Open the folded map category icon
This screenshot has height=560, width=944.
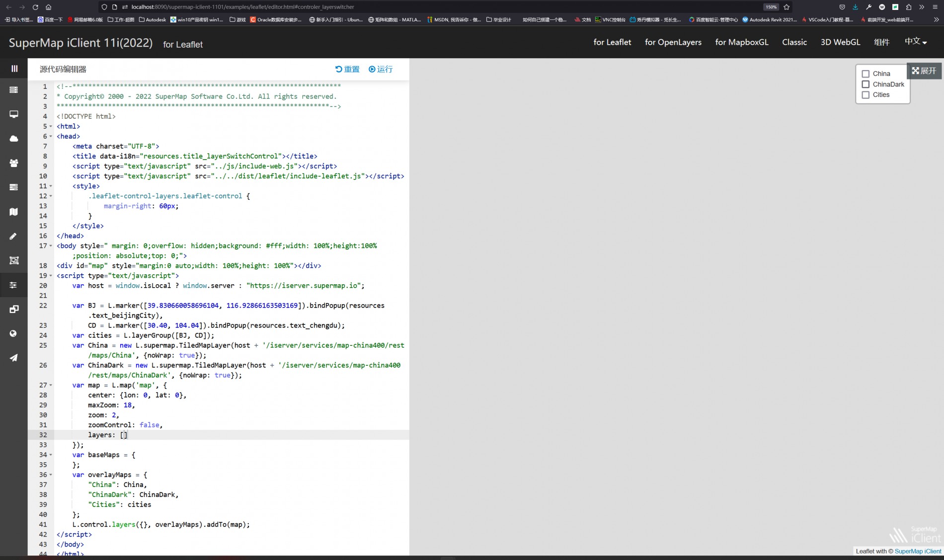tap(14, 212)
